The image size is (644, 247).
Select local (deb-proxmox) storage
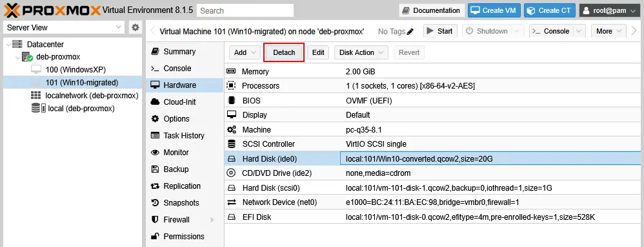tap(72, 108)
